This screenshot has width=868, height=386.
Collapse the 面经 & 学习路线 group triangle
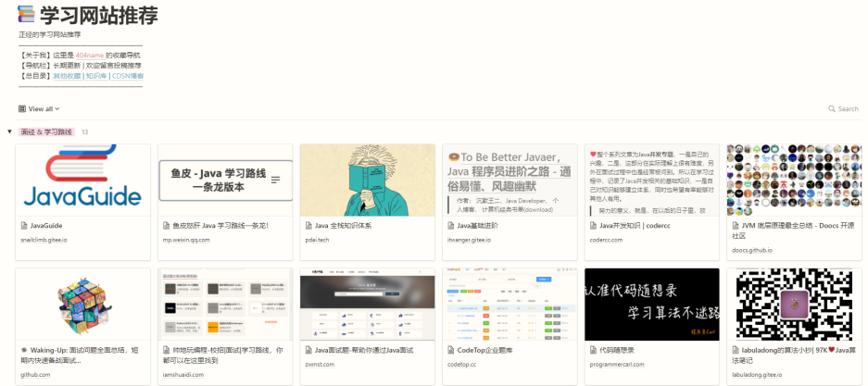coord(9,132)
